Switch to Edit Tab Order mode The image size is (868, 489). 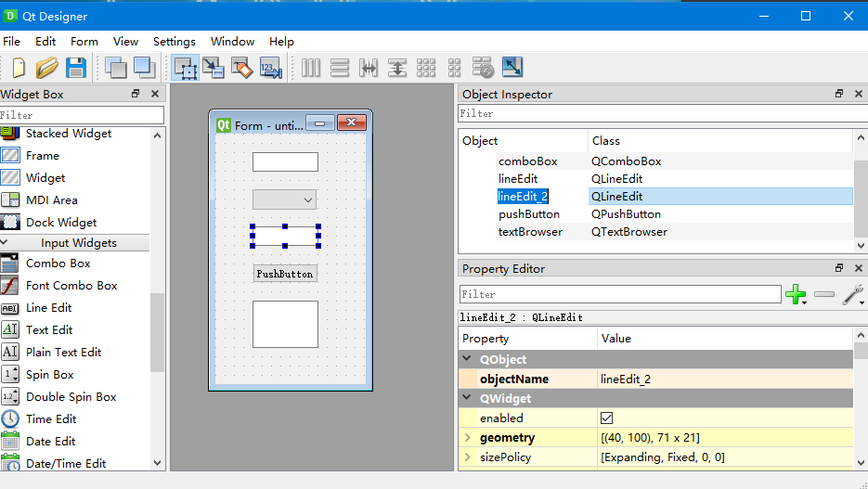pyautogui.click(x=271, y=68)
